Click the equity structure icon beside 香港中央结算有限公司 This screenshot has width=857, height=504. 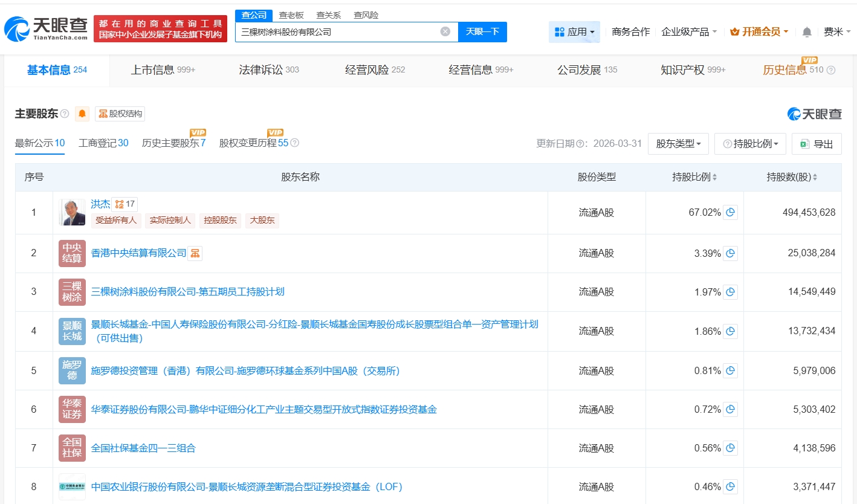pos(195,253)
